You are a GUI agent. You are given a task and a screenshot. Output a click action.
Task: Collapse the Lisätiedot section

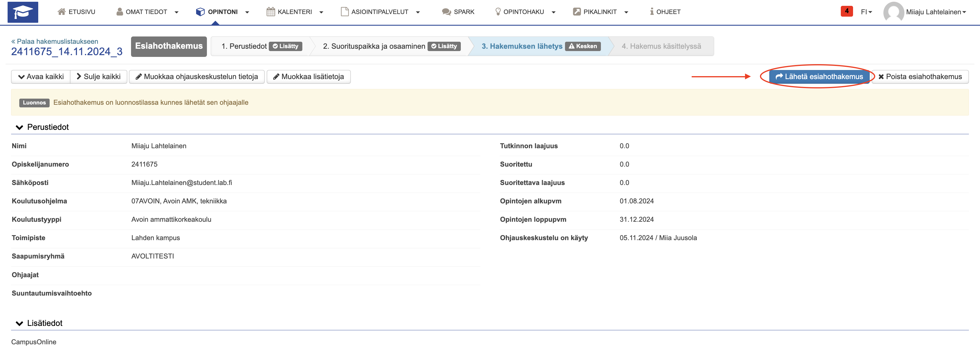(19, 323)
